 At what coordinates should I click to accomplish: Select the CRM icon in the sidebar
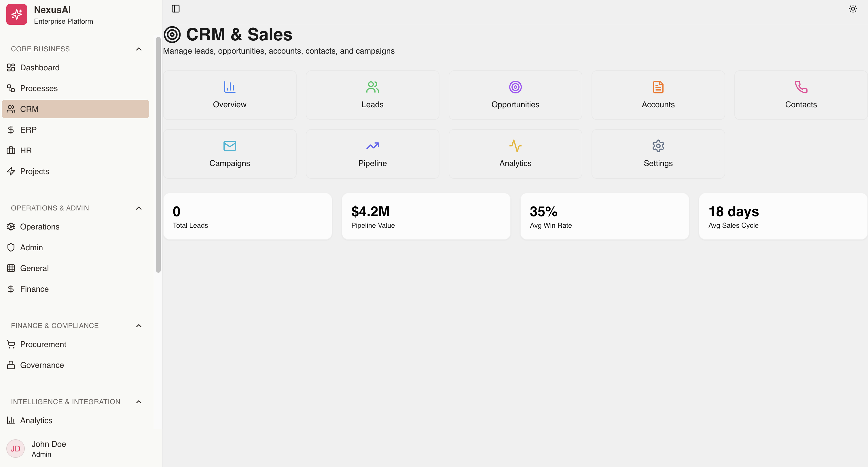coord(11,109)
